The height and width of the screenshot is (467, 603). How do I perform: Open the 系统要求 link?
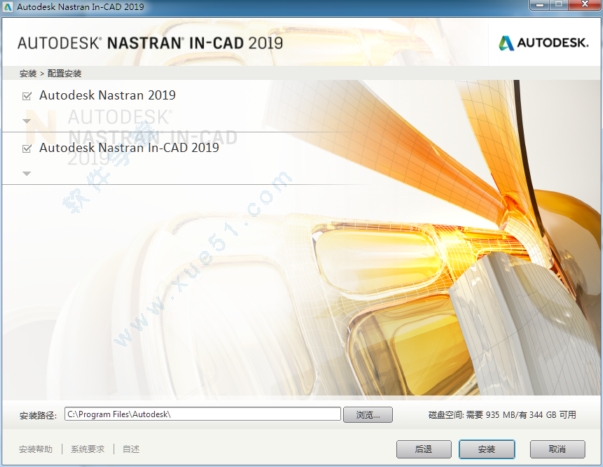88,449
